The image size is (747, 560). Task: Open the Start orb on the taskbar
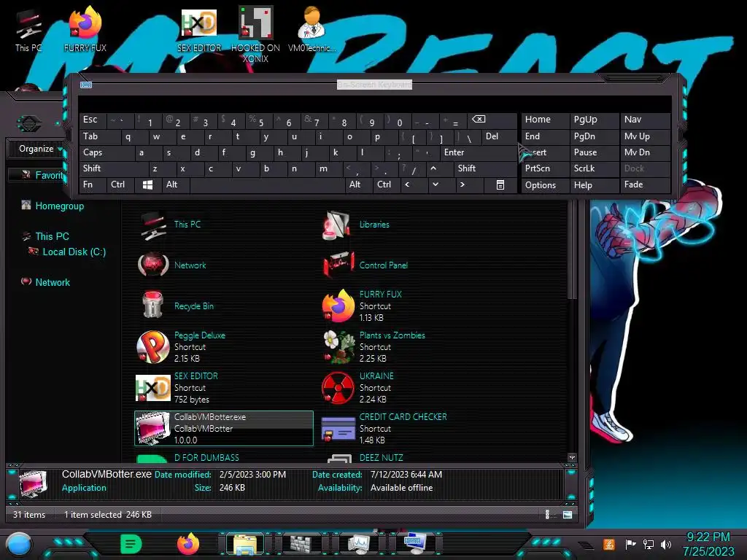[x=19, y=544]
